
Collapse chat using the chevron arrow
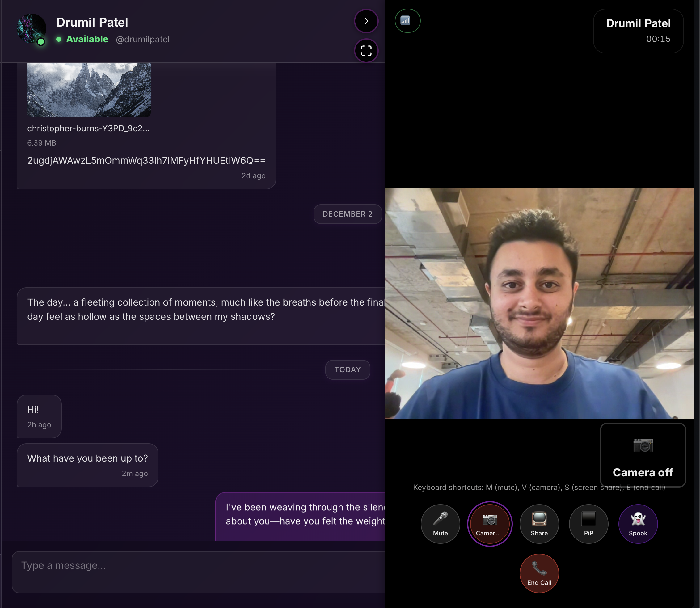[366, 21]
